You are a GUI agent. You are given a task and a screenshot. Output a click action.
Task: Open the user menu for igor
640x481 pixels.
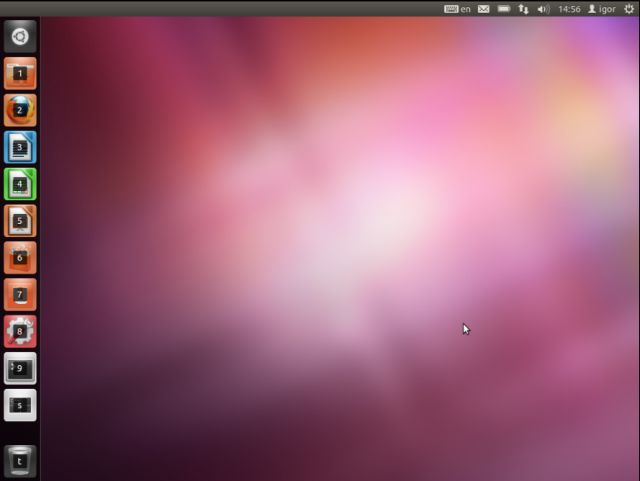point(601,9)
